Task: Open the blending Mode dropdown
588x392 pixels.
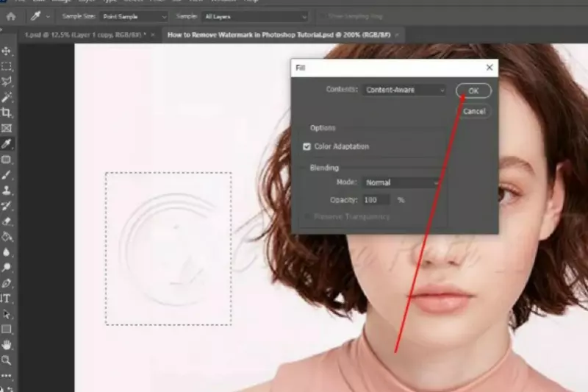Action: point(401,182)
